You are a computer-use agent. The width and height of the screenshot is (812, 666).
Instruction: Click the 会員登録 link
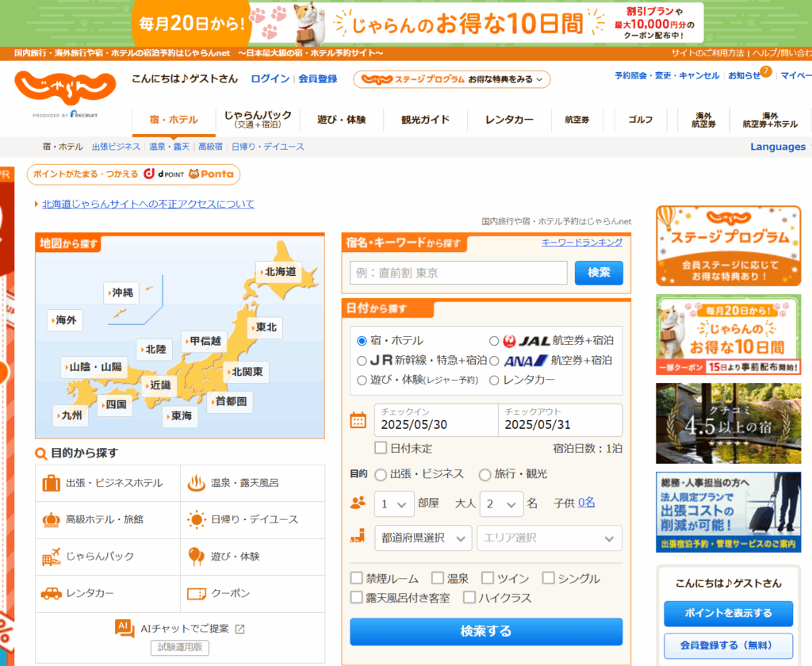(317, 78)
